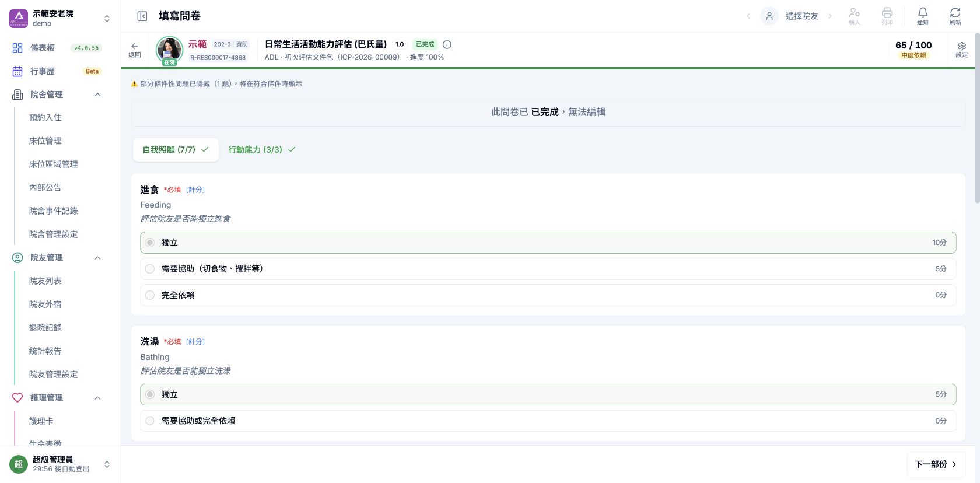The height and width of the screenshot is (483, 980).
Task: Switch to 自我照顧 (7/7) tab
Action: coord(176,150)
